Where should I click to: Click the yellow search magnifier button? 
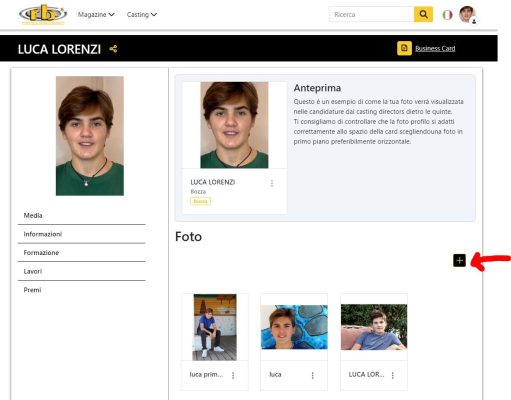click(x=423, y=14)
